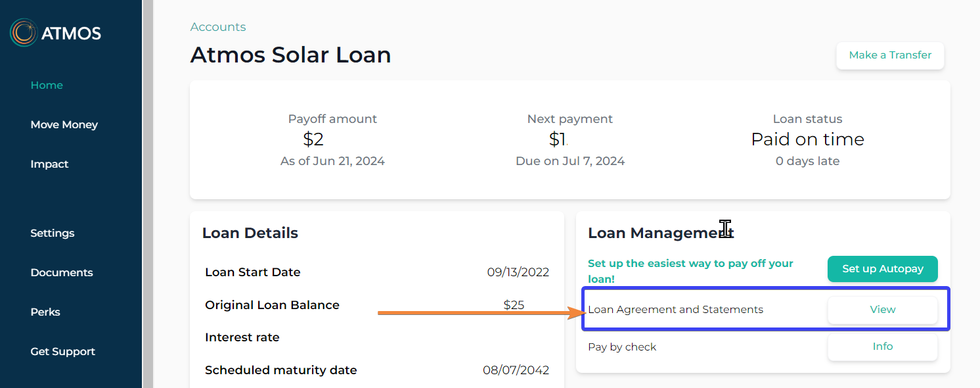View Loan Agreement and Statements

pos(882,310)
